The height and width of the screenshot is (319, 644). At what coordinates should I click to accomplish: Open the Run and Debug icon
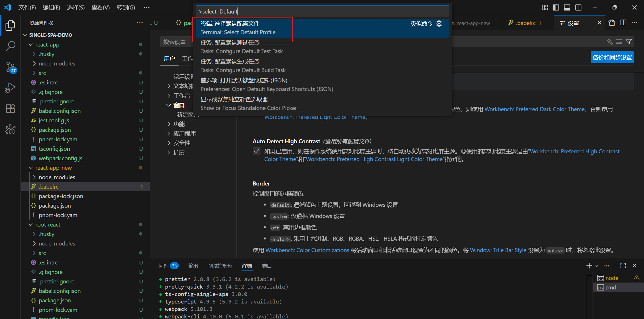click(x=10, y=88)
